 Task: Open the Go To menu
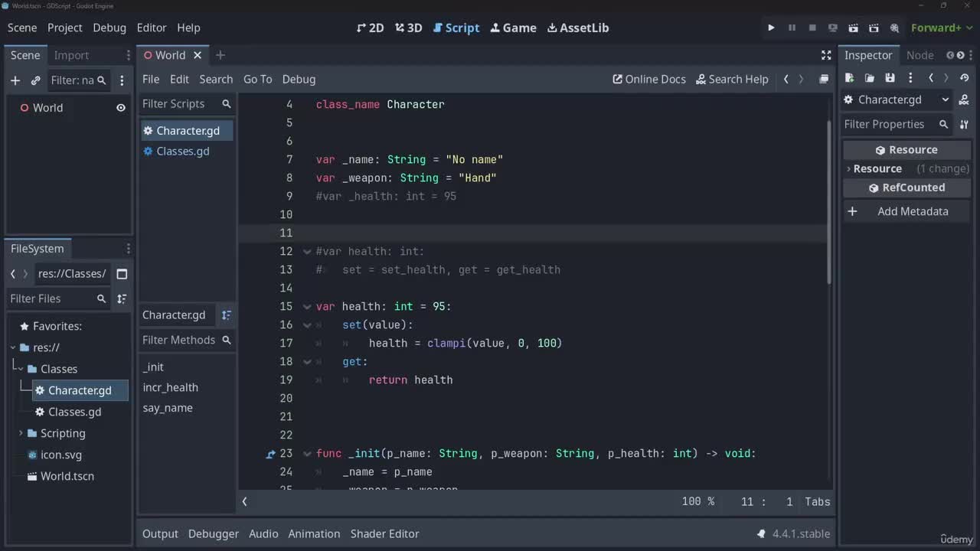pos(257,79)
